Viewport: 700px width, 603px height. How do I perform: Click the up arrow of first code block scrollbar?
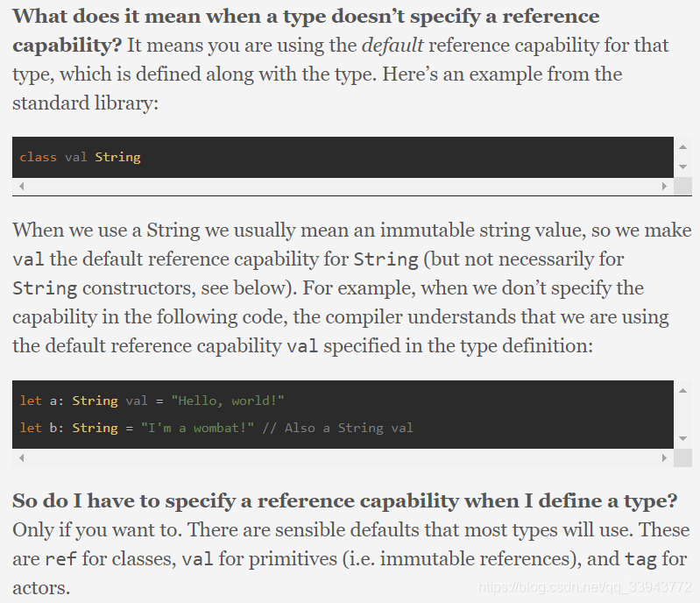coord(682,147)
